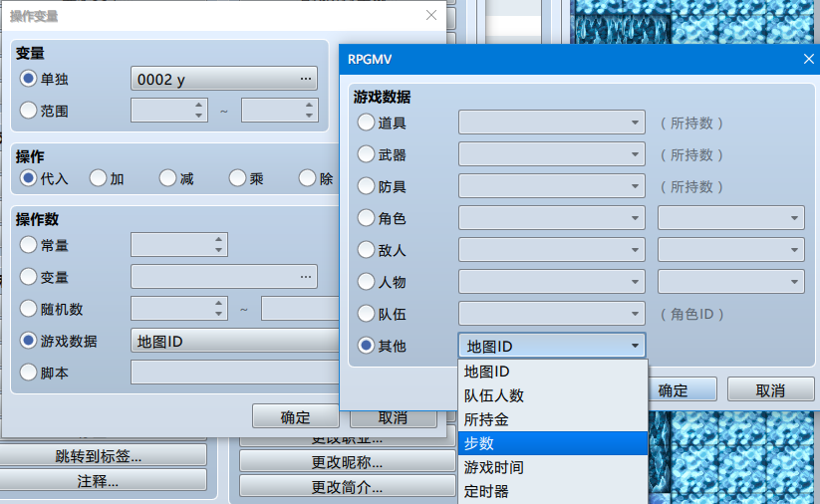Choose 定时器 from the dropdown list
This screenshot has width=820, height=504.
click(x=553, y=491)
